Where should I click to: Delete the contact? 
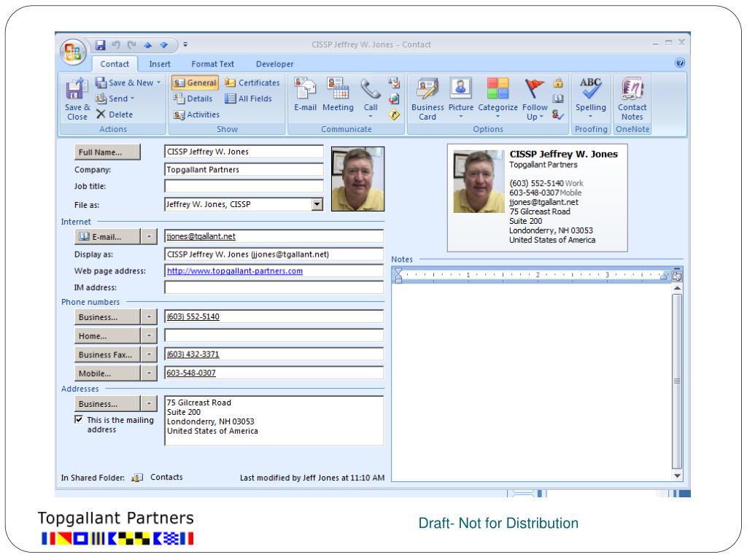tap(115, 114)
